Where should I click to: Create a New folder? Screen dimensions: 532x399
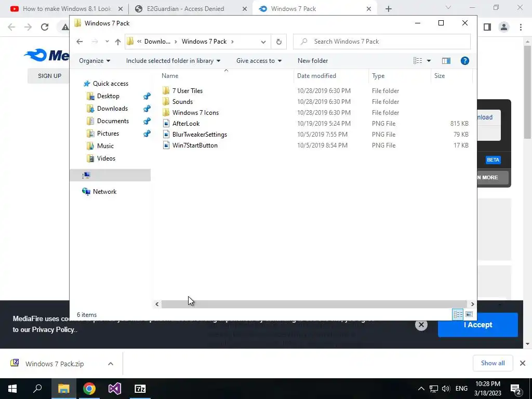click(312, 61)
